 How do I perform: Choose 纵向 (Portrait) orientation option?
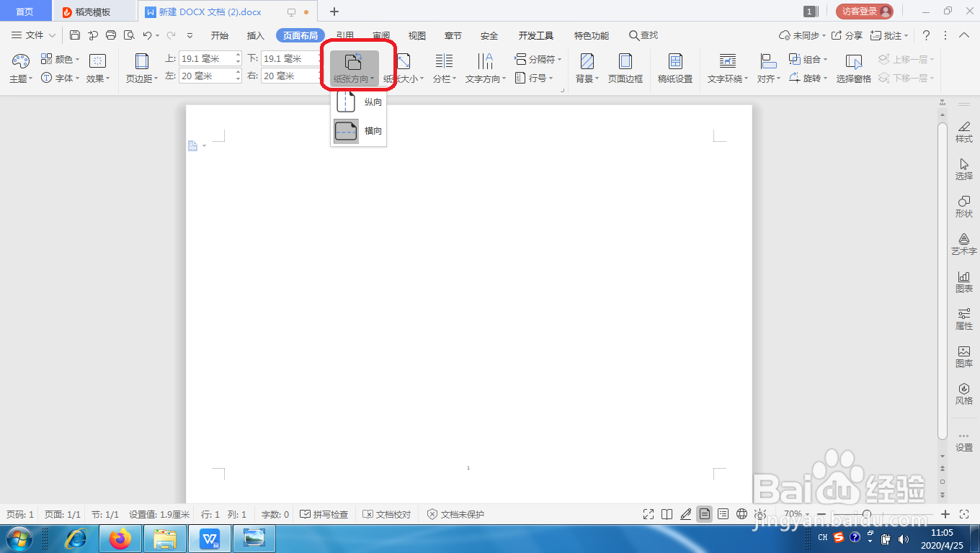point(359,102)
